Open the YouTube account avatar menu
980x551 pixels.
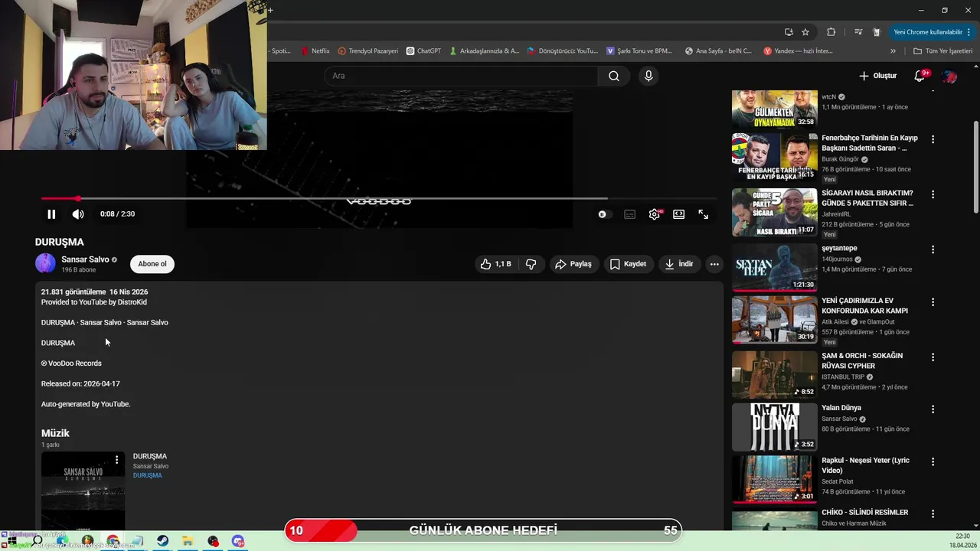pyautogui.click(x=949, y=76)
